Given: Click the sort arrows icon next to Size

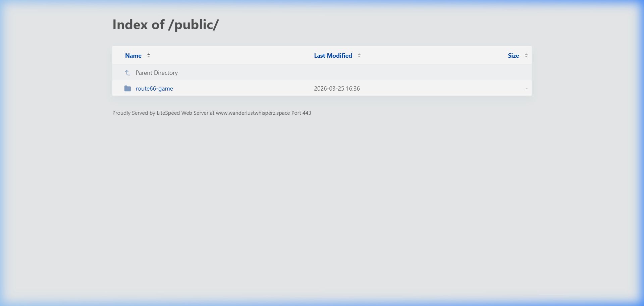Looking at the screenshot, I should pyautogui.click(x=526, y=55).
